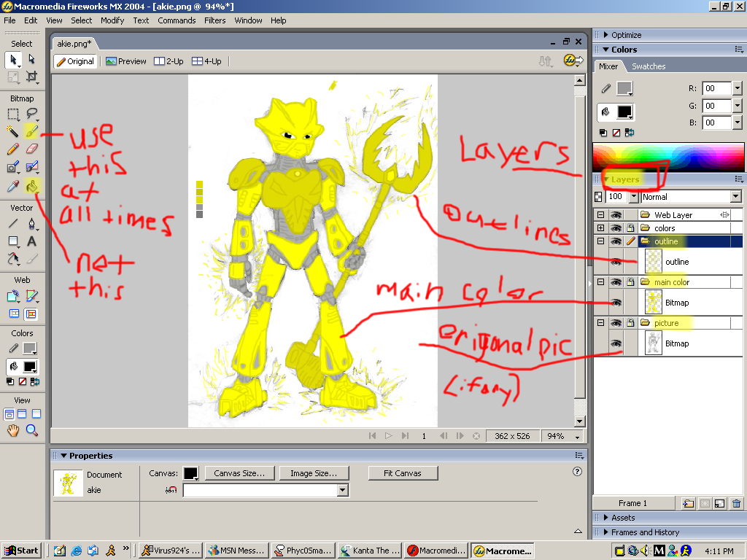
Task: Switch to the Swatches tab
Action: point(649,66)
